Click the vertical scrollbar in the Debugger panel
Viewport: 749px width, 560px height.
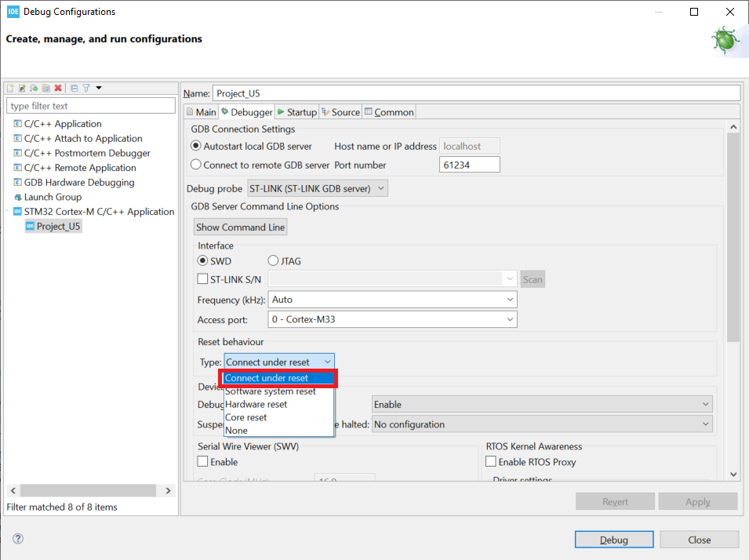(x=733, y=238)
